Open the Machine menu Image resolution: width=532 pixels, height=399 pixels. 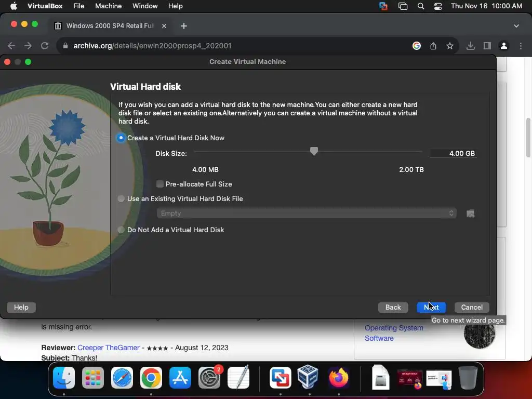pos(108,6)
